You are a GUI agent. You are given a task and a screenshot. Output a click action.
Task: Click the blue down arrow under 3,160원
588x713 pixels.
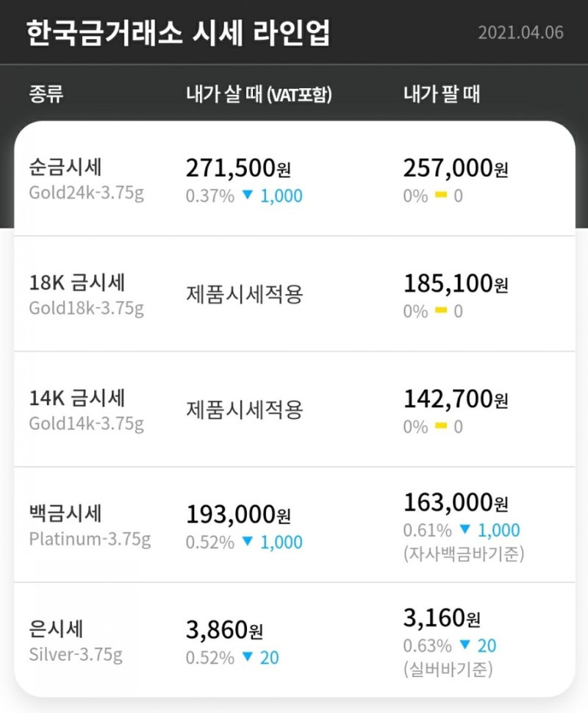point(465,645)
